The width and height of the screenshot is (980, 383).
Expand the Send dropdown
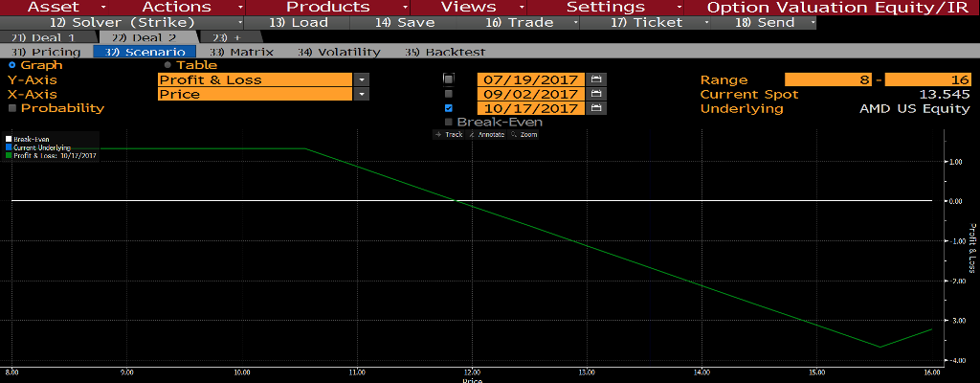(813, 23)
